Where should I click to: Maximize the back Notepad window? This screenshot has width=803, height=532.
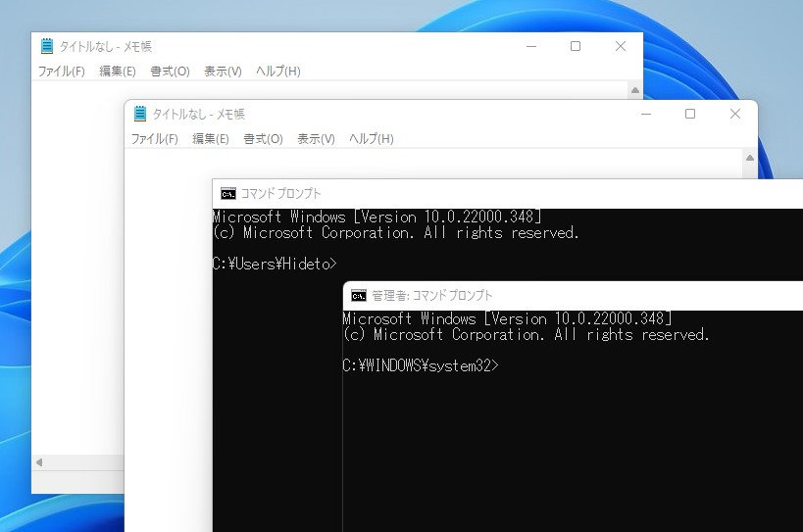[576, 47]
